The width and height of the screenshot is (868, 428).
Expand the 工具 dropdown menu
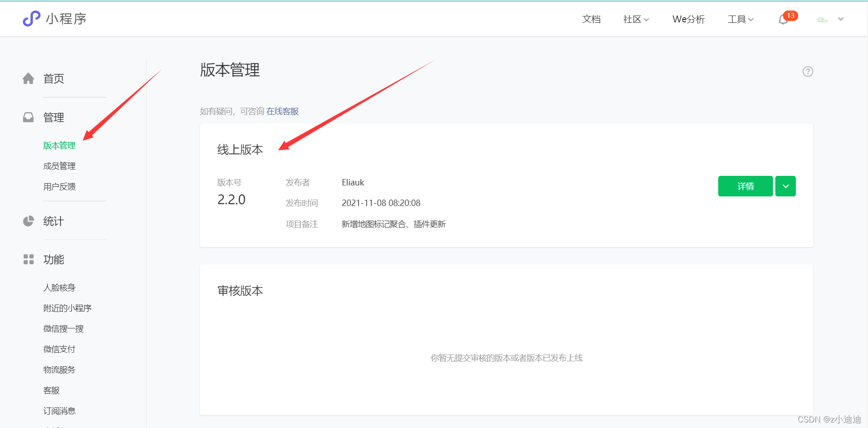(x=741, y=19)
